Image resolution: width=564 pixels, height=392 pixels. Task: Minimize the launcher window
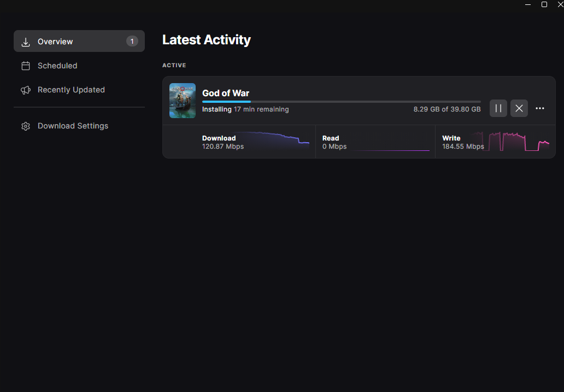528,5
